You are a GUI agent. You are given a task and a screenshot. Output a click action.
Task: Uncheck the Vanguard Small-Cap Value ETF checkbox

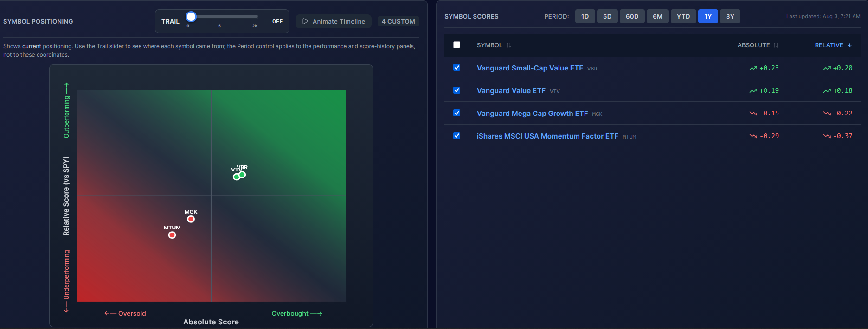pos(457,68)
